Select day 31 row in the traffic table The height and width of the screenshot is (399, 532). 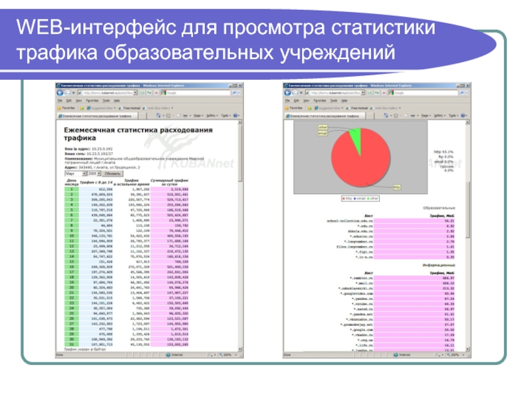(126, 344)
